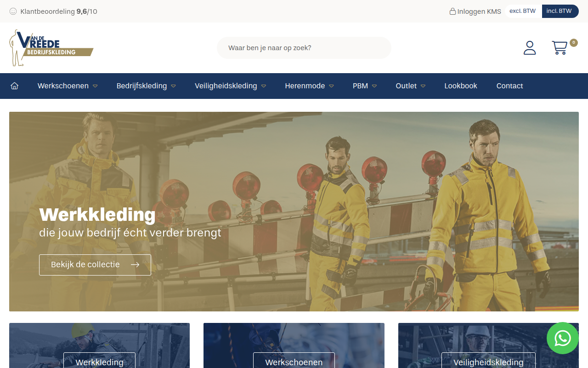Expand the Herenmode dropdown arrow
The width and height of the screenshot is (588, 368).
point(331,86)
